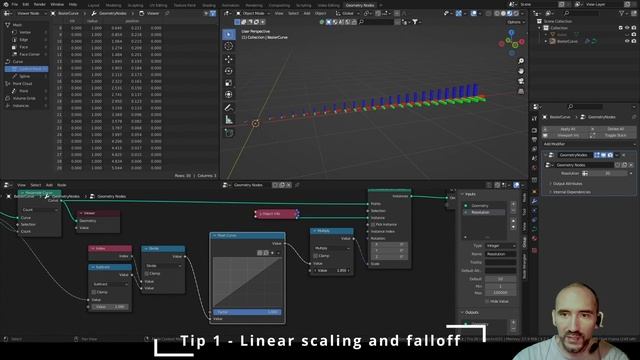Viewport: 640px width, 360px height.
Task: Toggle Clamp checkbox in Multiply node
Action: pos(316,256)
